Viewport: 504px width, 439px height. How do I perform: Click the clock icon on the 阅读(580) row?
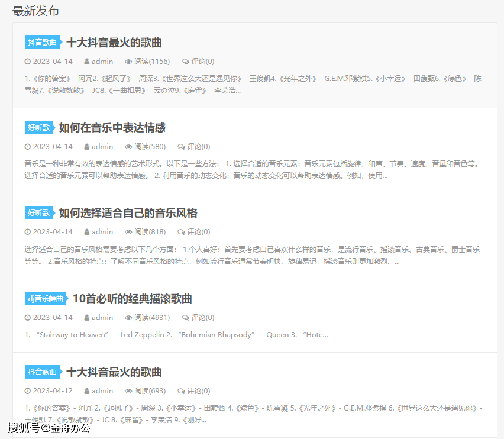tap(28, 147)
